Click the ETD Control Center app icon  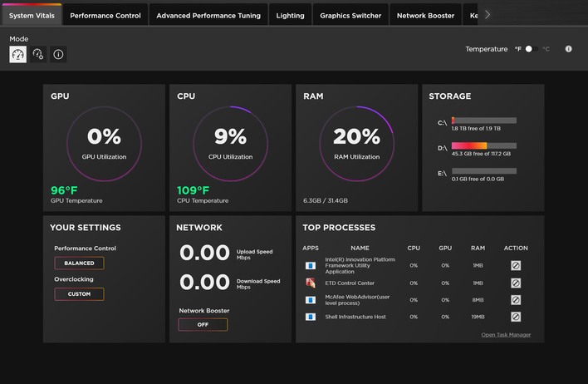coord(311,283)
